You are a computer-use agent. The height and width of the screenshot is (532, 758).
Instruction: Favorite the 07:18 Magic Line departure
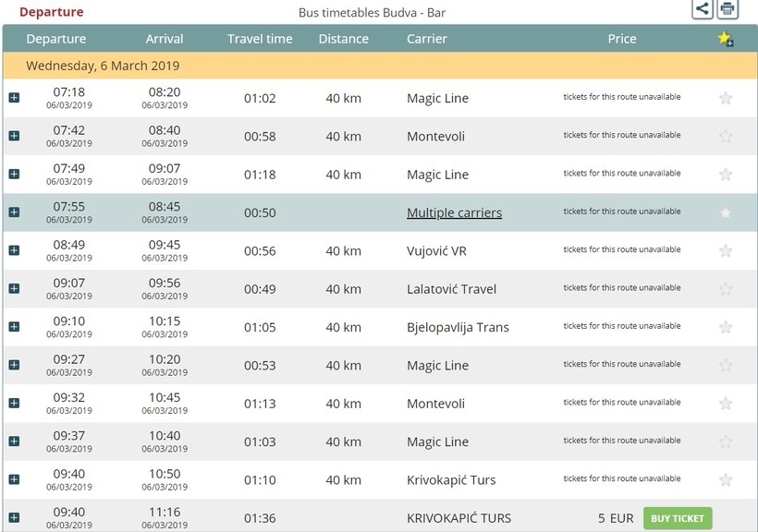726,98
